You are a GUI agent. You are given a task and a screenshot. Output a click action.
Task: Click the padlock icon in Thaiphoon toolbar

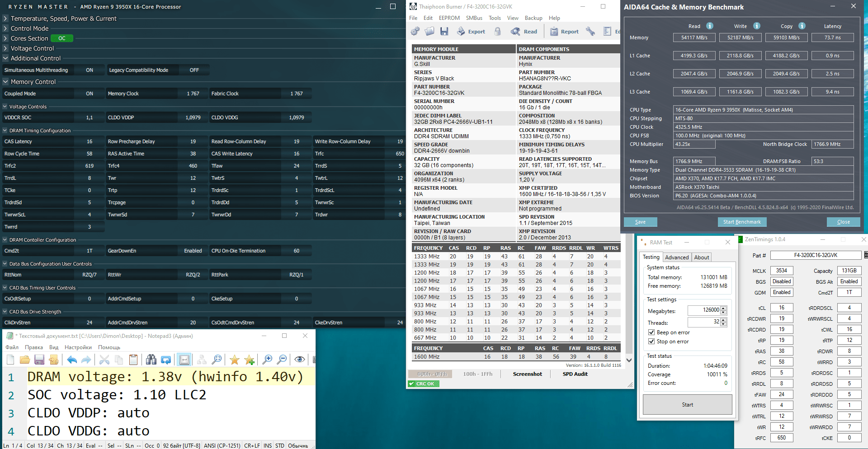coord(498,31)
